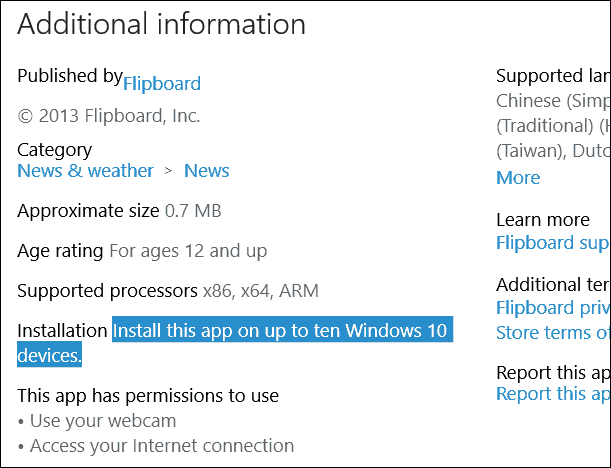The width and height of the screenshot is (611, 468).
Task: Open the Flipboard publisher link
Action: pyautogui.click(x=162, y=84)
